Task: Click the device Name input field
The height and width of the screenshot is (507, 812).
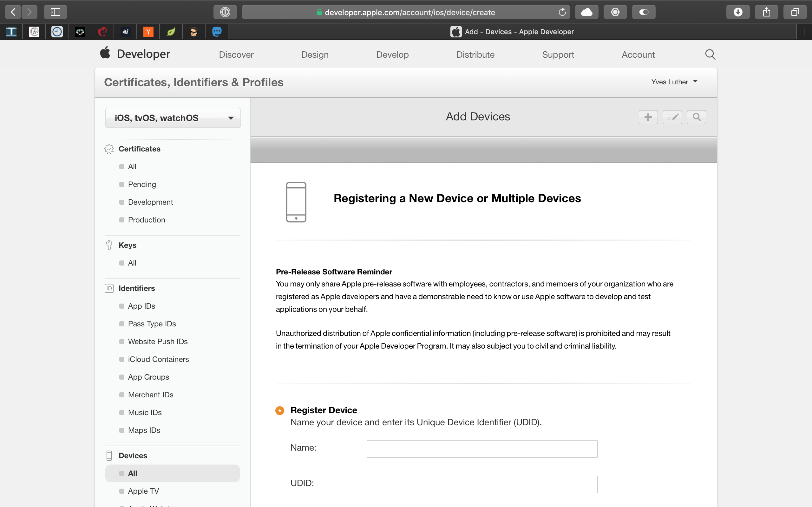Action: click(x=481, y=449)
